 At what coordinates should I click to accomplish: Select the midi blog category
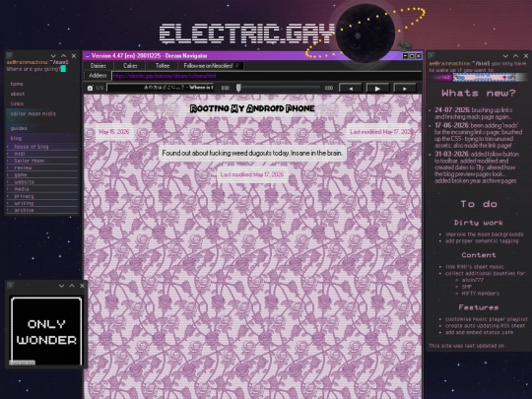pyautogui.click(x=20, y=154)
